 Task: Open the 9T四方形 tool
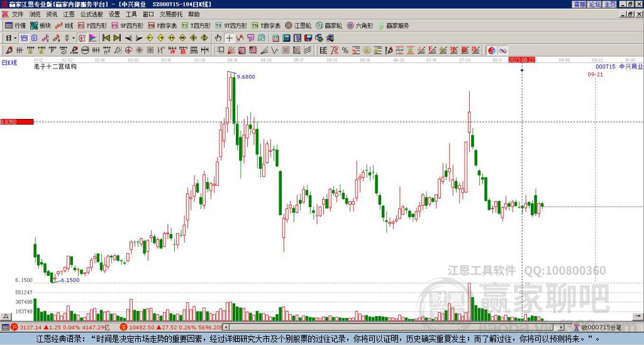pyautogui.click(x=231, y=25)
